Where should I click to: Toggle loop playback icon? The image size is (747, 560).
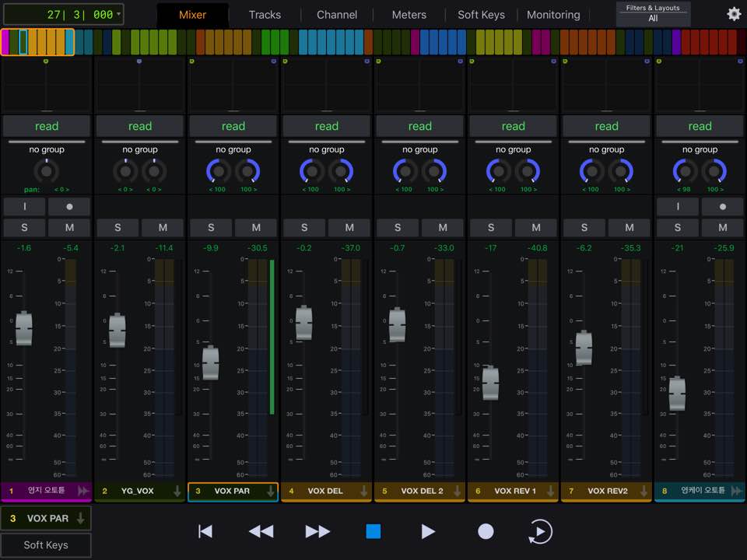540,531
